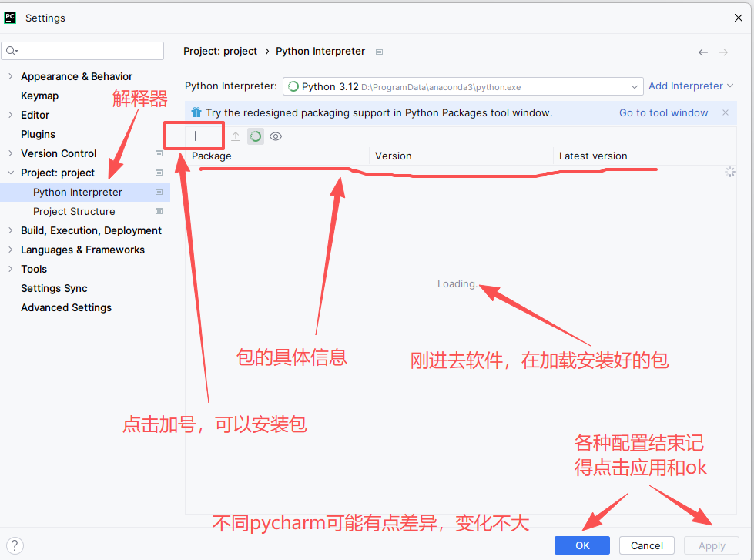Image resolution: width=754 pixels, height=560 pixels.
Task: Click project icon next to Project Structure
Action: [159, 211]
